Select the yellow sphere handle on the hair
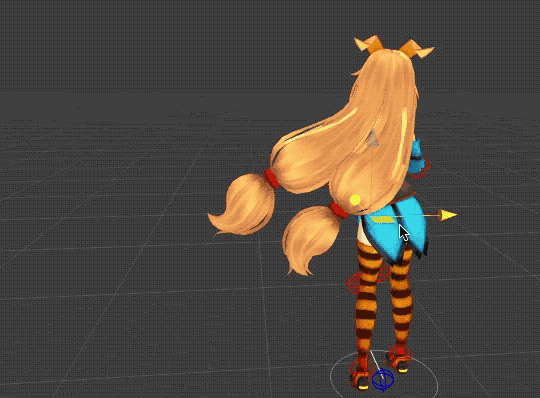 pos(355,200)
